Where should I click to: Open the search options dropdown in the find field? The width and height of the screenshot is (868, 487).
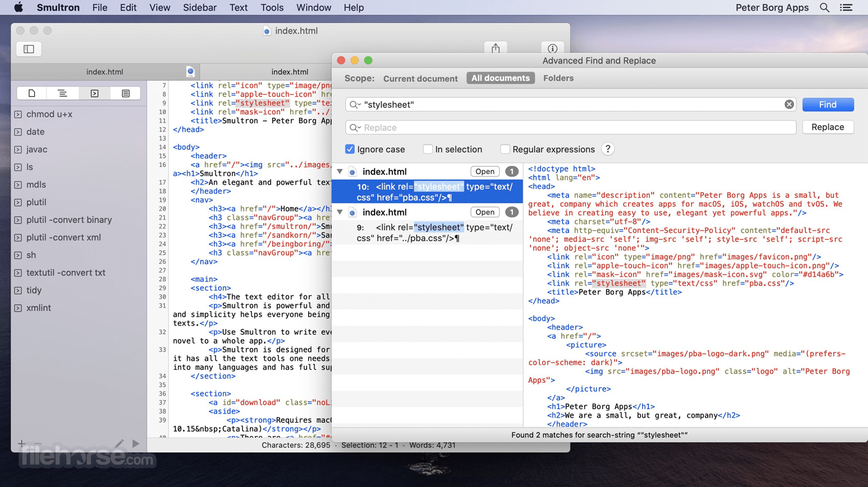click(355, 105)
